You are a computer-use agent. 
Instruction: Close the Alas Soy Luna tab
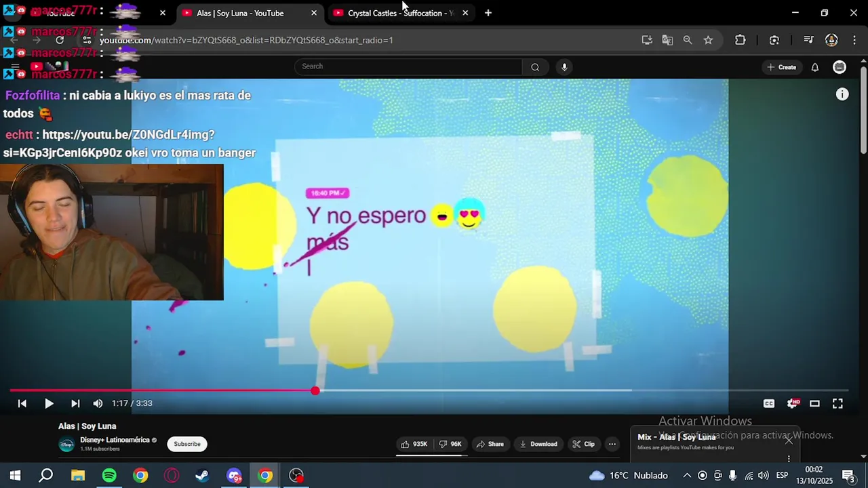(313, 13)
